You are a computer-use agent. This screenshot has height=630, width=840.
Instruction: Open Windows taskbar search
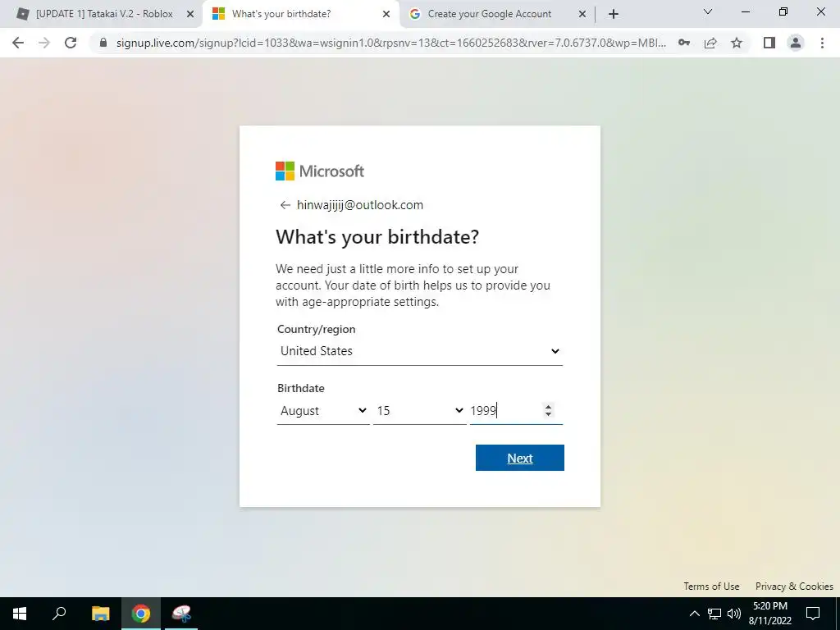coord(59,614)
